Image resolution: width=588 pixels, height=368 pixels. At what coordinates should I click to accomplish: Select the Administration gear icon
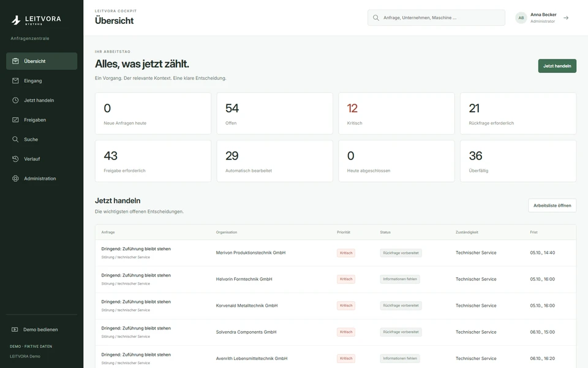click(15, 178)
